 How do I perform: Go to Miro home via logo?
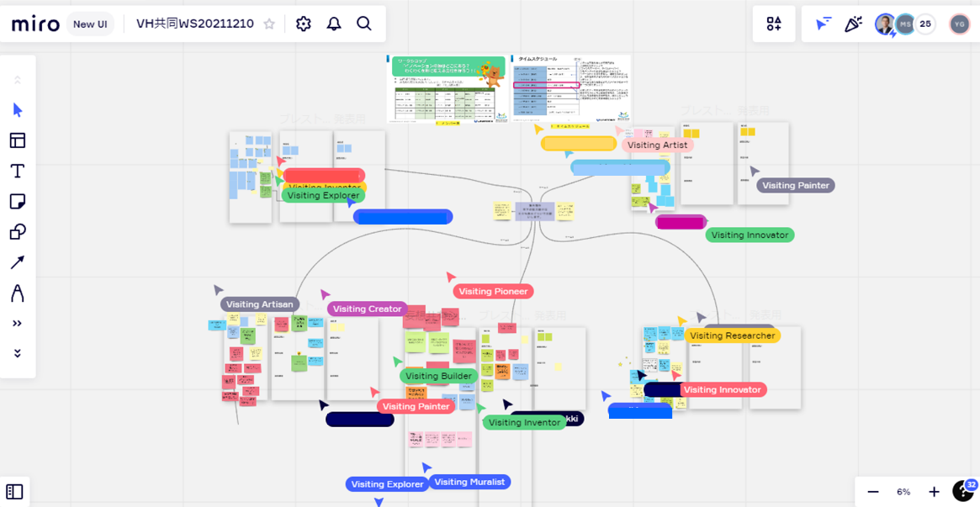[x=35, y=24]
